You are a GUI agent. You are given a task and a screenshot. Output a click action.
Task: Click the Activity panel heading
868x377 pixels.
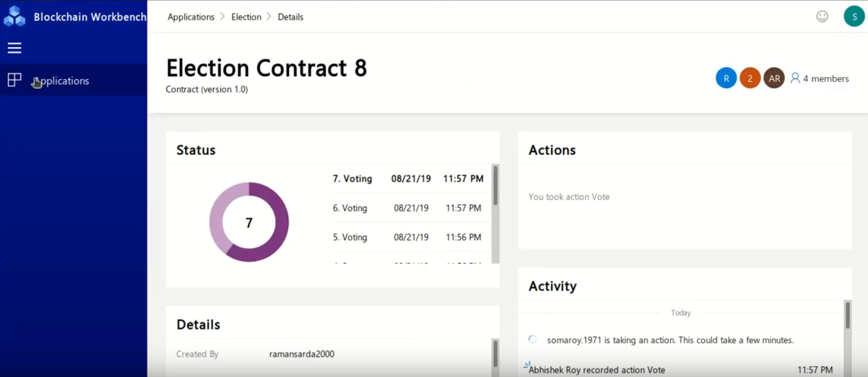tap(552, 286)
